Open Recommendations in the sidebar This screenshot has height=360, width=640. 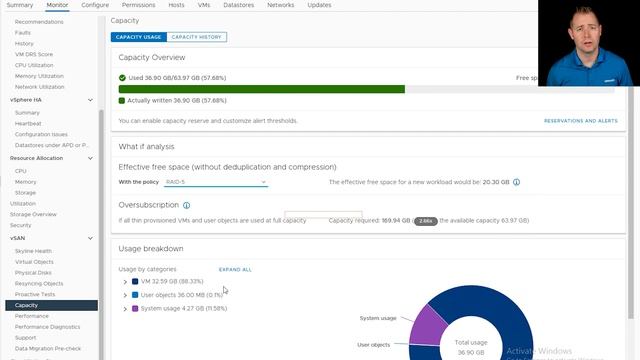point(39,22)
